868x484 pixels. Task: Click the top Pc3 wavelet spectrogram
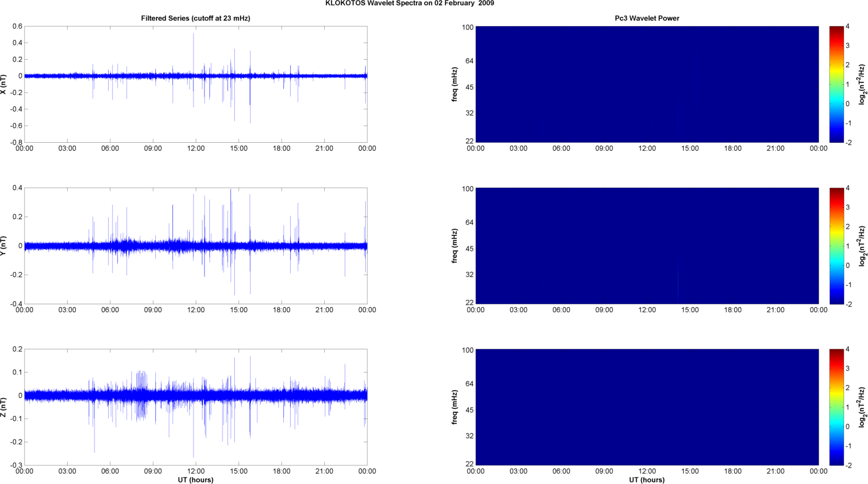[647, 84]
